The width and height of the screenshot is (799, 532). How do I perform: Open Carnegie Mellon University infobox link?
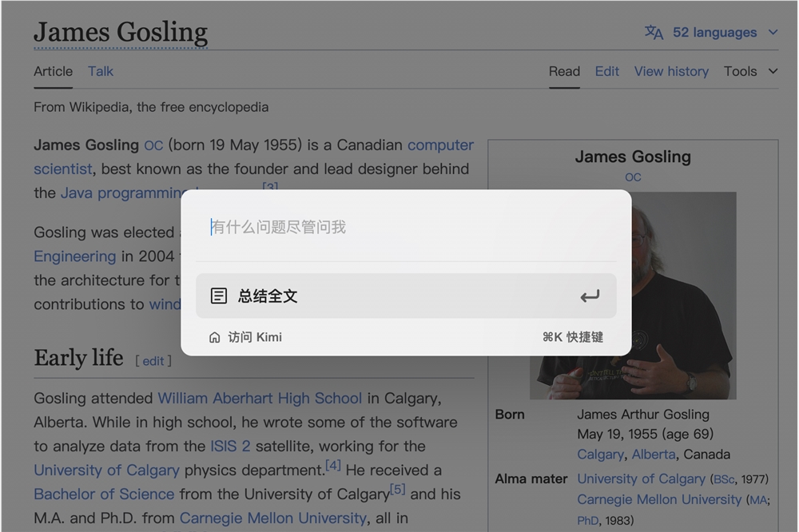click(659, 499)
